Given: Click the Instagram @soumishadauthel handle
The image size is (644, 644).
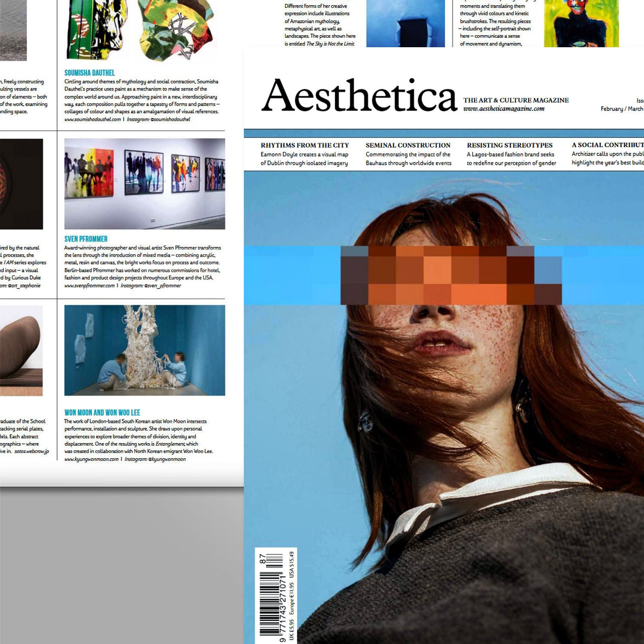Looking at the screenshot, I should [x=158, y=119].
